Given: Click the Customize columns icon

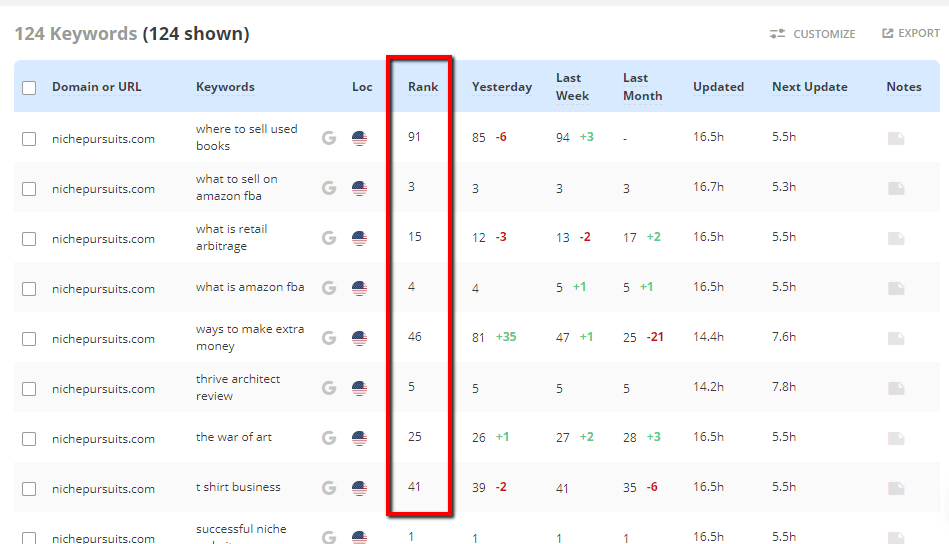Looking at the screenshot, I should (777, 34).
